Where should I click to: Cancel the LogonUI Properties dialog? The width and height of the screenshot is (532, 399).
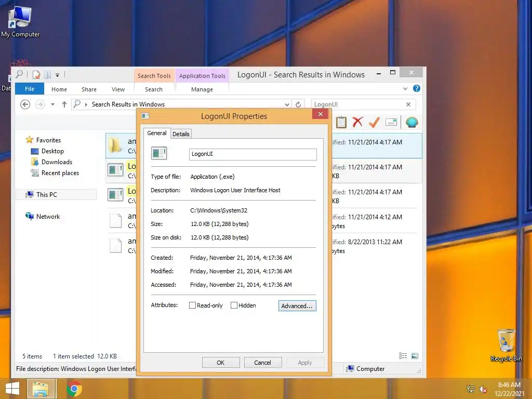tap(263, 362)
